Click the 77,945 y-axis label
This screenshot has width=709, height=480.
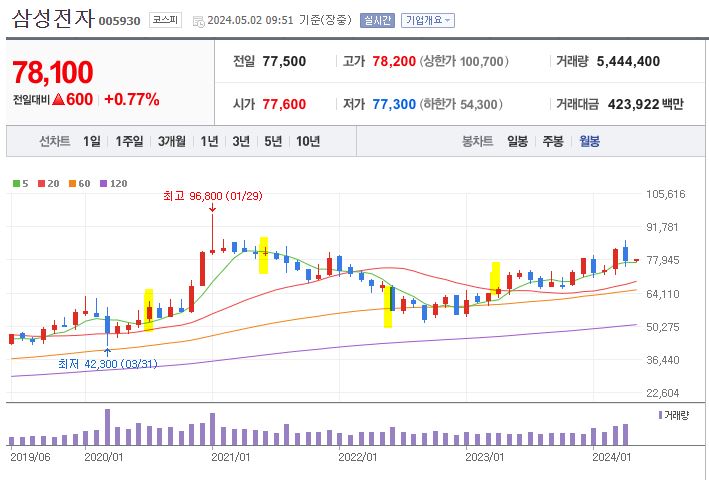(662, 260)
